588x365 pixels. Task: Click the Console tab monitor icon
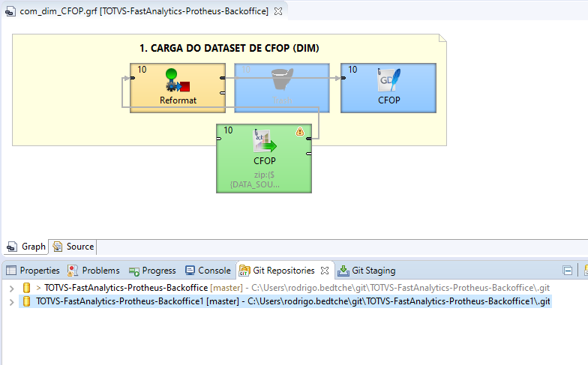190,271
